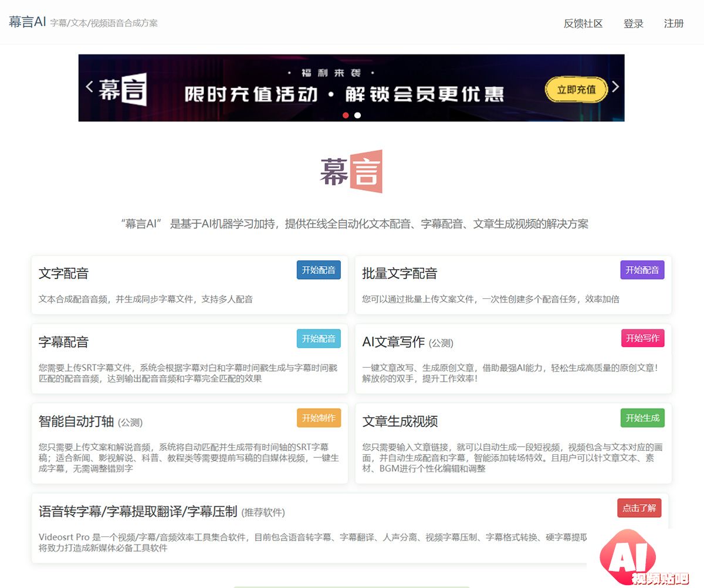Click the green 开始生成 button
Image resolution: width=704 pixels, height=588 pixels.
pyautogui.click(x=642, y=418)
